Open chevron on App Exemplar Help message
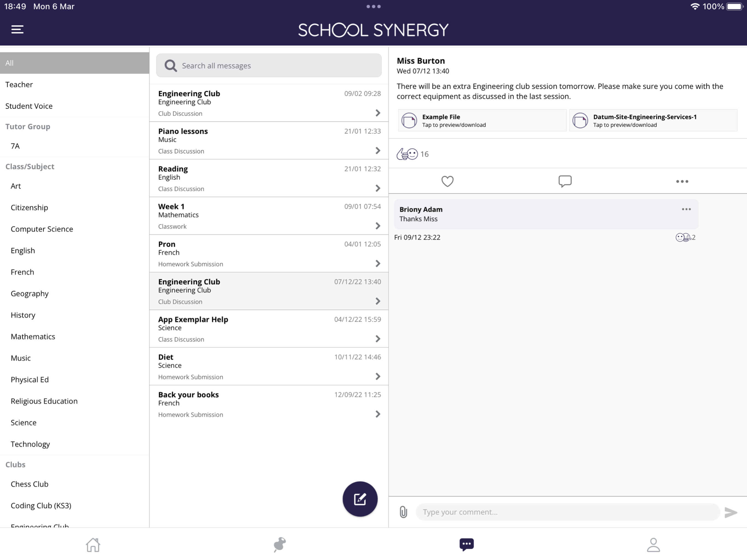The image size is (747, 560). pos(378,339)
